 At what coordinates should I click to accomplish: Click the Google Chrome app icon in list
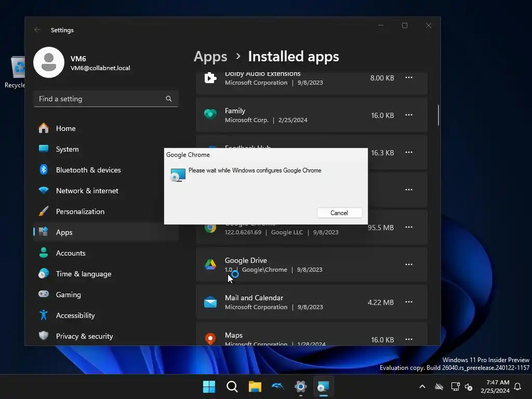(210, 228)
